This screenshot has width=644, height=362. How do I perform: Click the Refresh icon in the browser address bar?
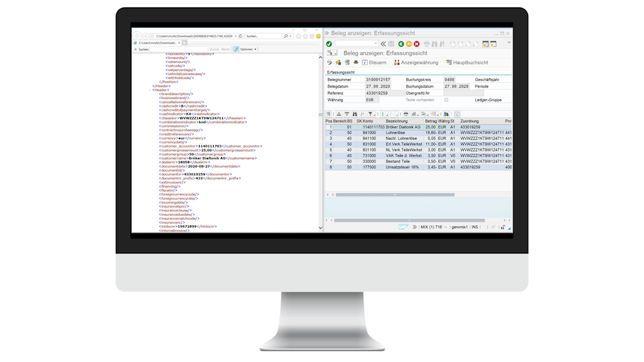[240, 35]
